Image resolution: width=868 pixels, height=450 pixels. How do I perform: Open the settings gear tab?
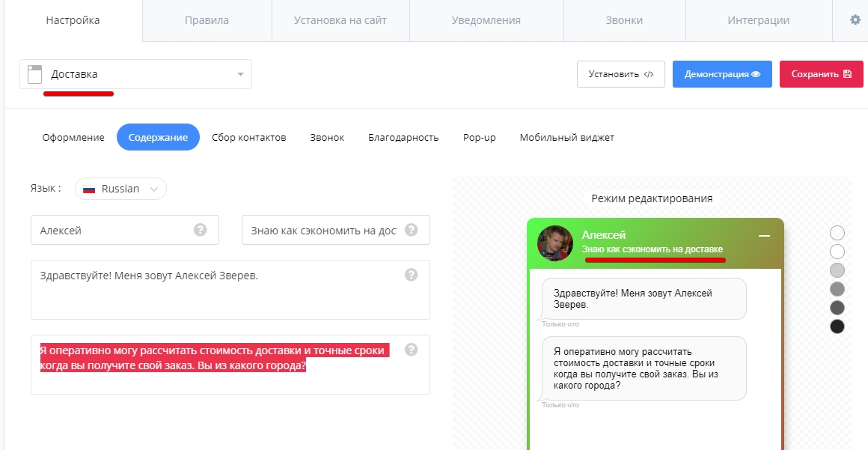855,20
